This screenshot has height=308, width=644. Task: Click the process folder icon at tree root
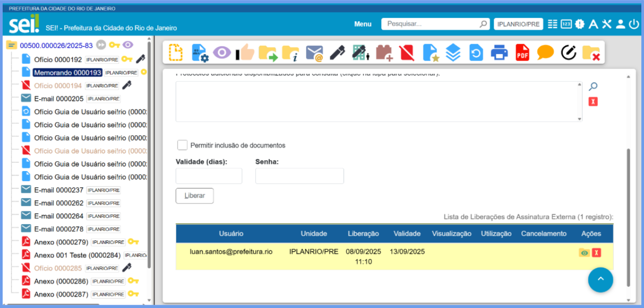pos(12,46)
